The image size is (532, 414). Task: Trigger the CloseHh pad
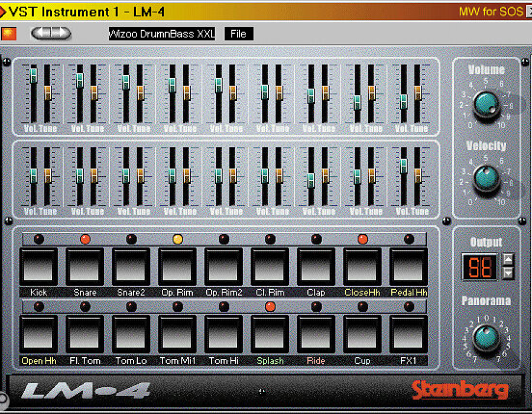coord(362,266)
